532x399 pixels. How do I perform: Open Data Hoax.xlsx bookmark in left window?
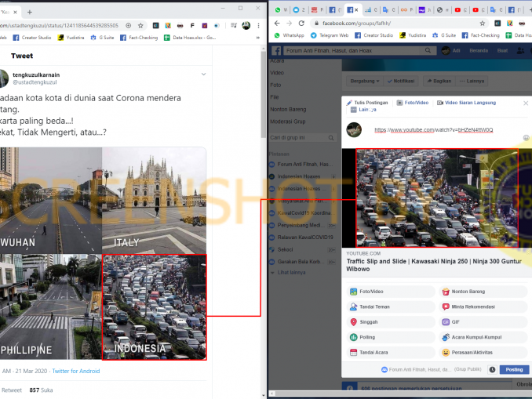click(x=190, y=38)
